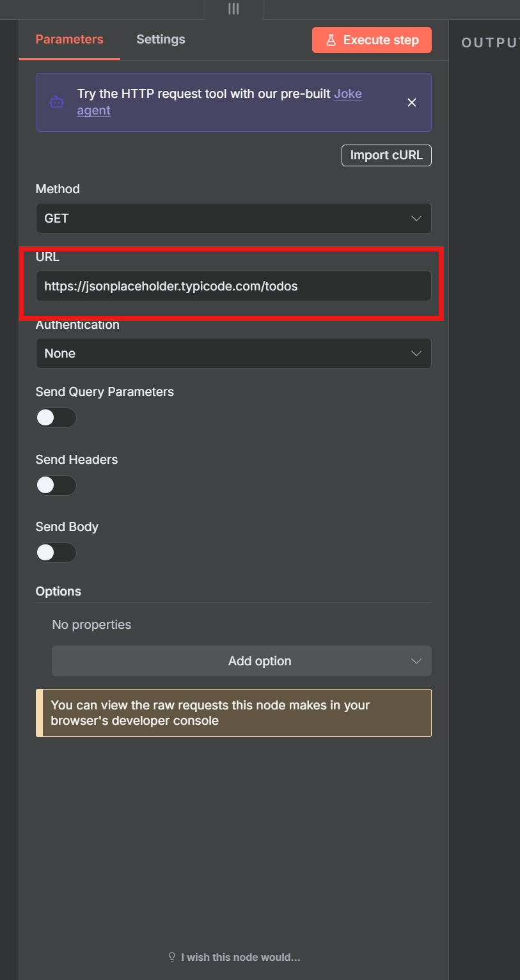Screen dimensions: 520x980
Task: Expand the Add option dropdown
Action: (x=242, y=661)
